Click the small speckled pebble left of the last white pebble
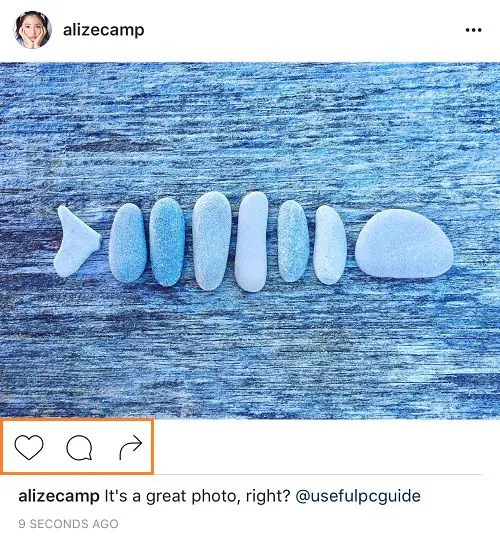 pos(293,241)
